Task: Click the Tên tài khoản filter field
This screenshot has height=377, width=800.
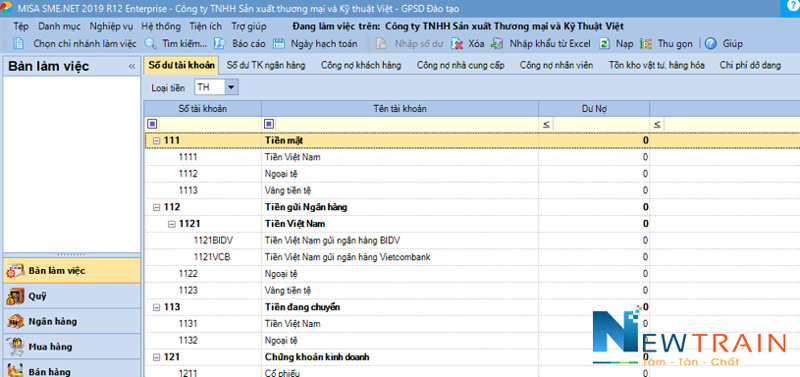Action: point(406,124)
